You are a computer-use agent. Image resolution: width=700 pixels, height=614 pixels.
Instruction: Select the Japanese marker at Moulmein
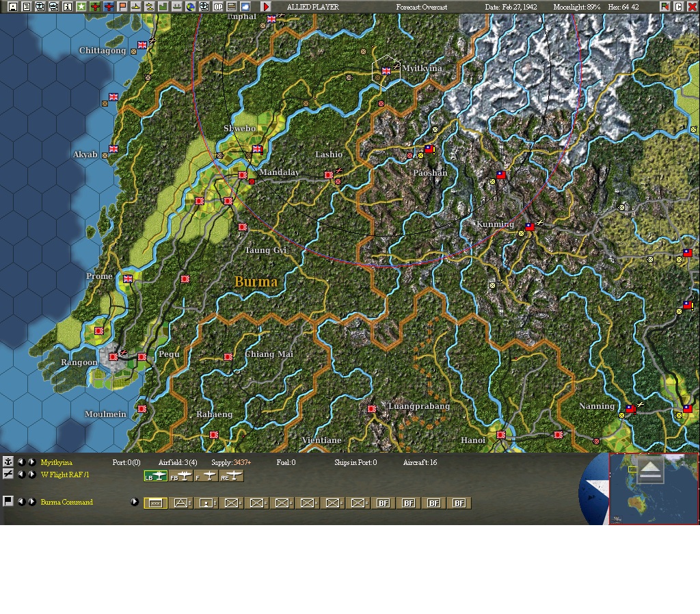(x=142, y=409)
